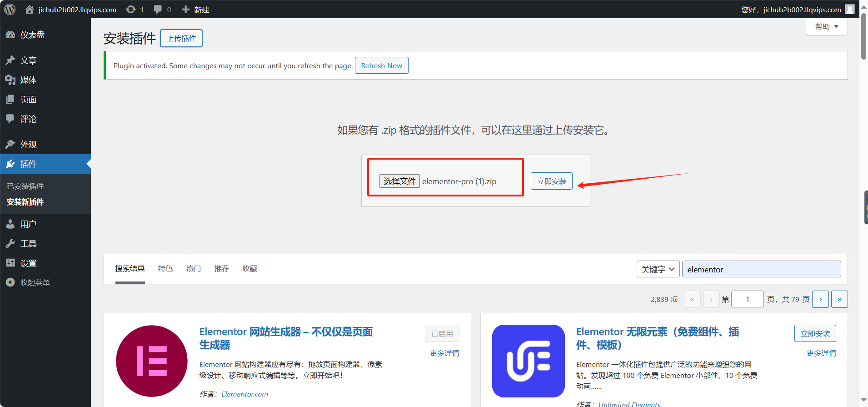
Task: Click the plus icon for 新建
Action: click(x=185, y=9)
